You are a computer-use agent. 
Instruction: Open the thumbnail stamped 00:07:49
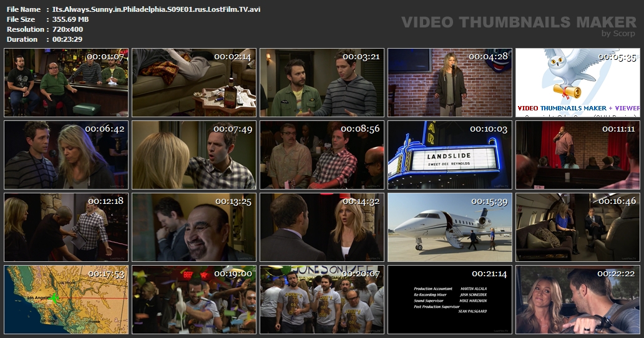coord(194,155)
